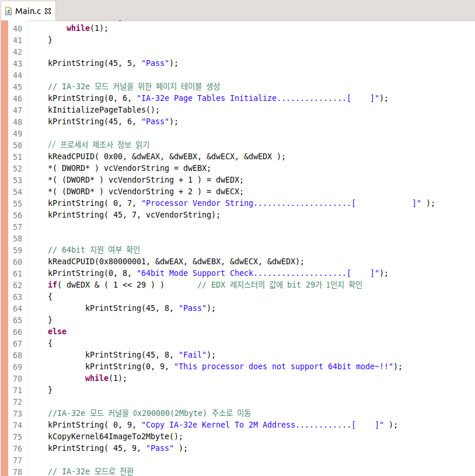This screenshot has width=475, height=476.
Task: Click the "IA-32e Page Tables Initialize" string
Action: click(x=258, y=99)
